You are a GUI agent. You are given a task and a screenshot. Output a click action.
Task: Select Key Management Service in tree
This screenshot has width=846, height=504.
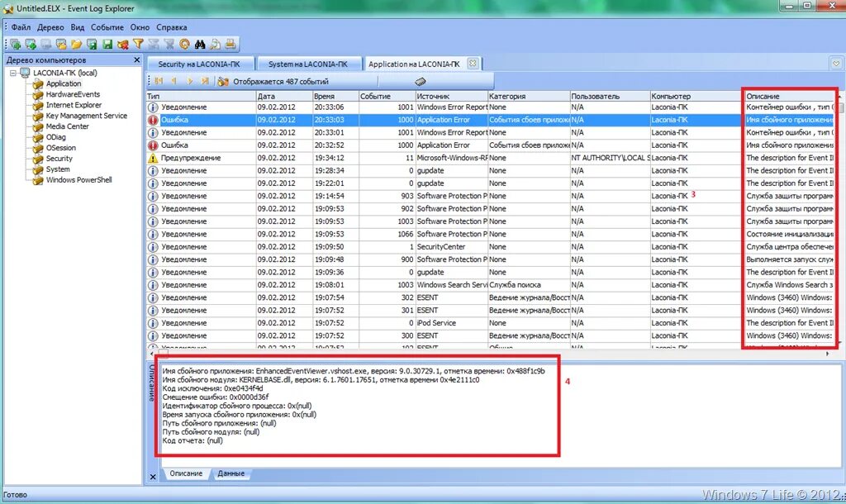86,116
